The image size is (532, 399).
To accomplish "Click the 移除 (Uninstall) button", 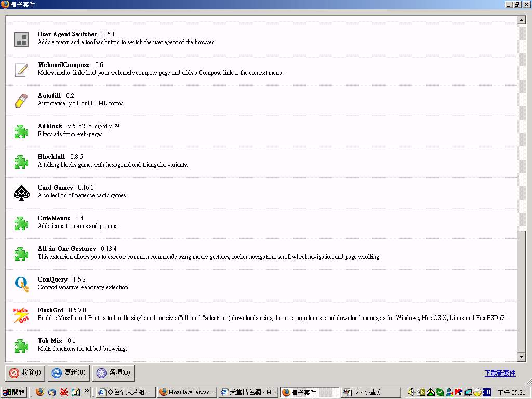I will 25,373.
